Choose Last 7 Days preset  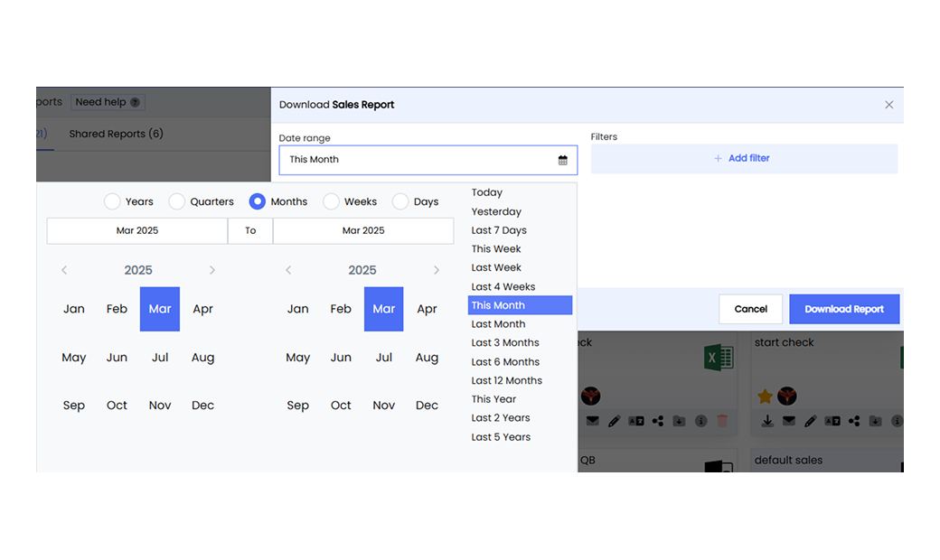click(499, 230)
